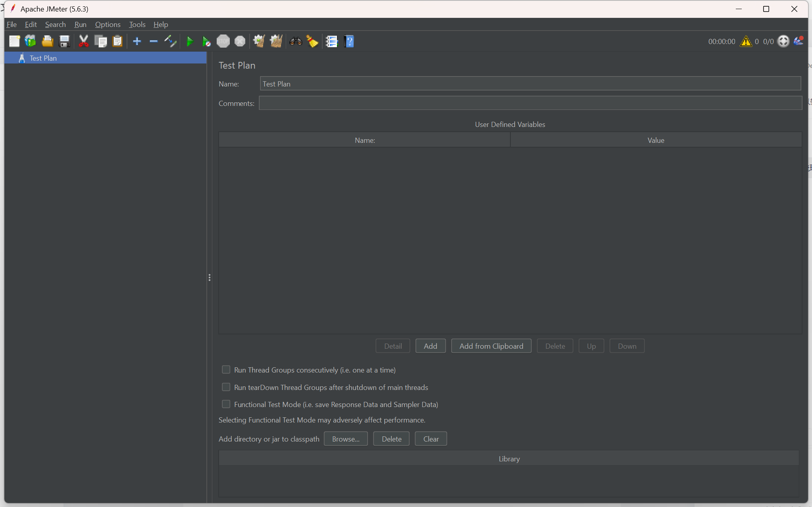The height and width of the screenshot is (507, 812).
Task: Click the Up button
Action: click(591, 346)
